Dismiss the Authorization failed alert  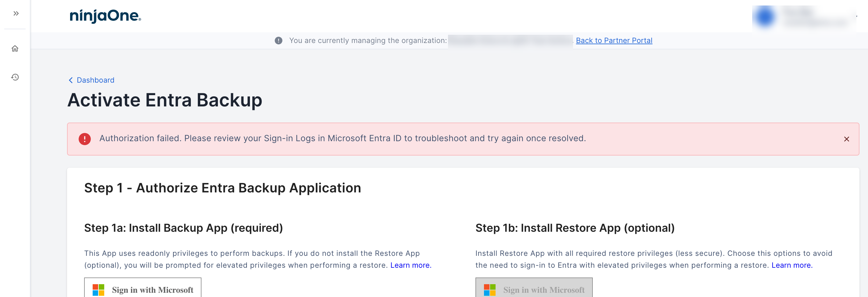846,139
